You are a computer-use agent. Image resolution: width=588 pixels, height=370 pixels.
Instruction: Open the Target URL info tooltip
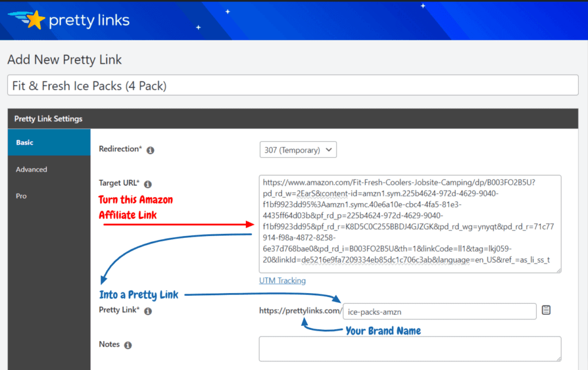[x=148, y=184]
